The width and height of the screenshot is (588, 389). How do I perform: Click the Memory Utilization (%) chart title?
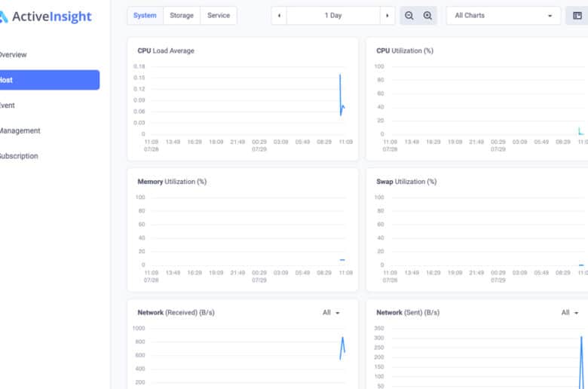point(172,182)
